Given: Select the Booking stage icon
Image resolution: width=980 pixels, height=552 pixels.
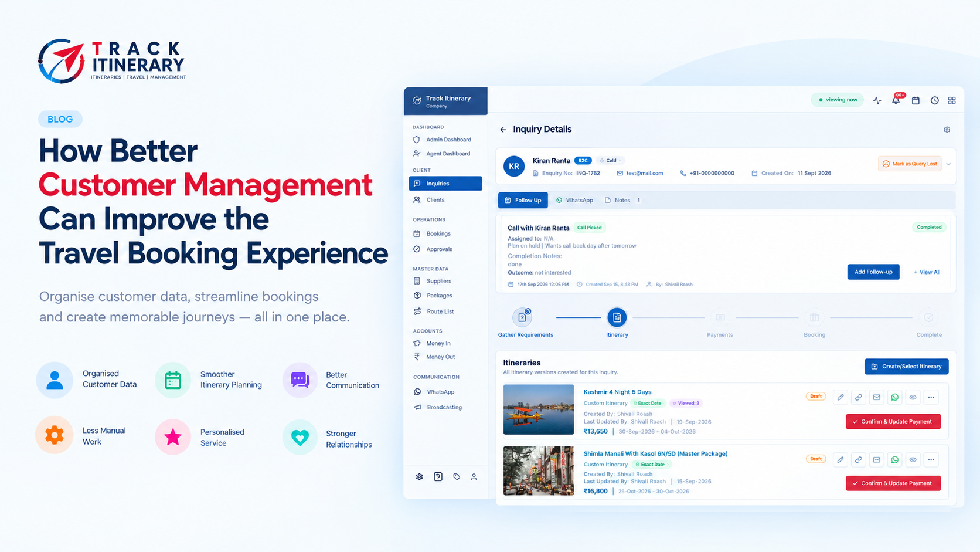Looking at the screenshot, I should coord(814,317).
